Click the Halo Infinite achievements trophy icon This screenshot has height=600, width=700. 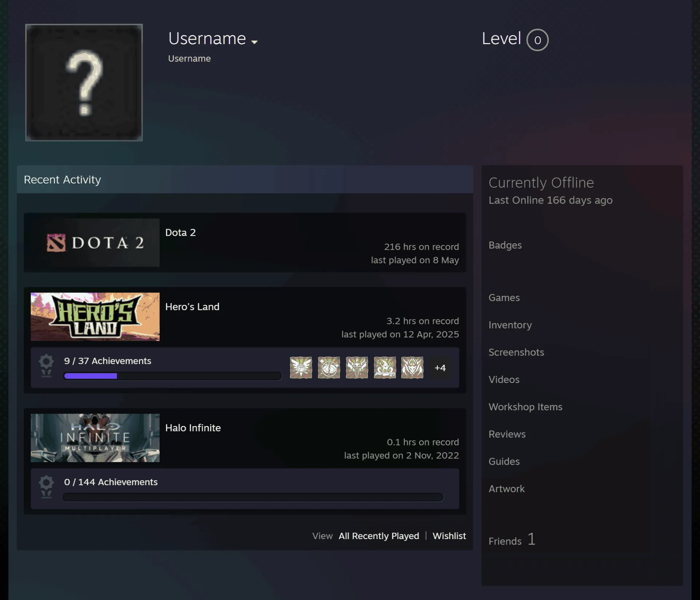[46, 487]
